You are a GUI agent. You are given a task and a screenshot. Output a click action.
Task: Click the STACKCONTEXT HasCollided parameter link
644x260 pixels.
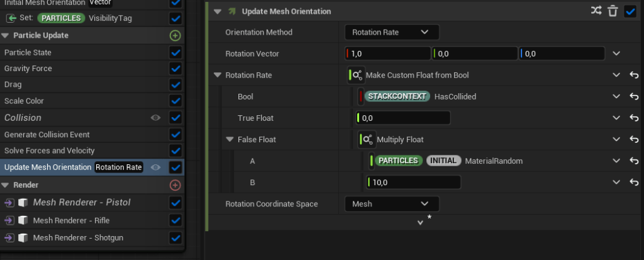421,97
